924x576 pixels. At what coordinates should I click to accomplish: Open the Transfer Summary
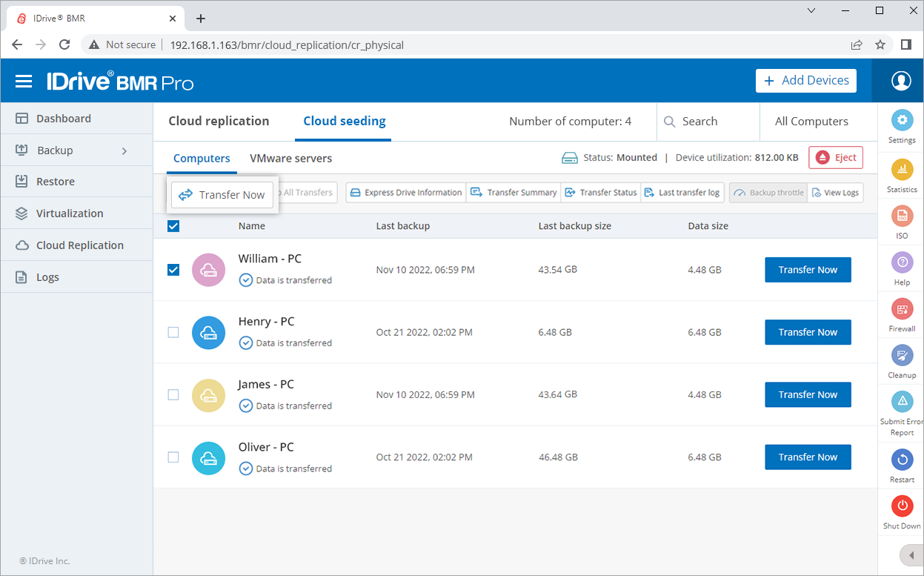[513, 193]
